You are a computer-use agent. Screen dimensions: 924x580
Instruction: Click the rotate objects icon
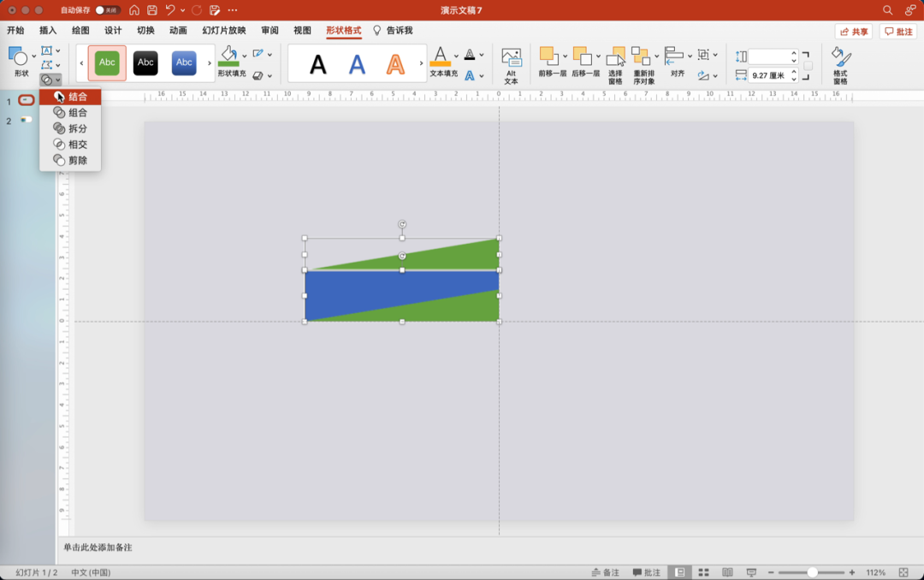(x=703, y=75)
